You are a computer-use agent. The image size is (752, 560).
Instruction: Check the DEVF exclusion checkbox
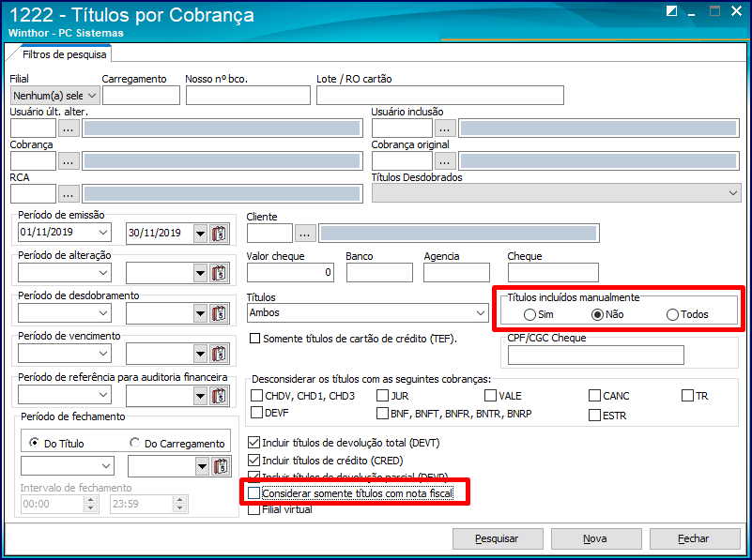pyautogui.click(x=256, y=413)
